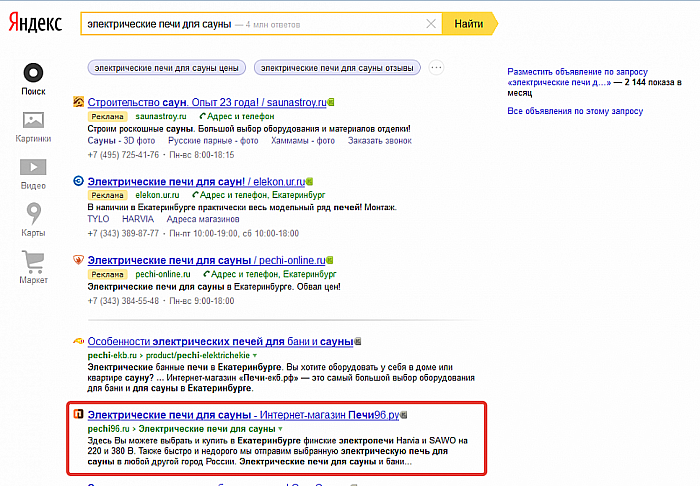Screen dimensions: 700x486
Task: Open sitelink Хаммамы - фото
Action: tap(303, 141)
